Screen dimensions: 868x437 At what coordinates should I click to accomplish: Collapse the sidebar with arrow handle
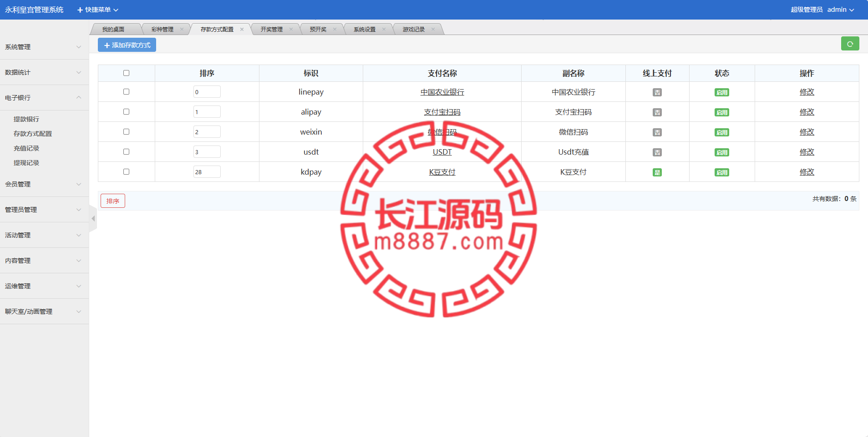pyautogui.click(x=93, y=219)
